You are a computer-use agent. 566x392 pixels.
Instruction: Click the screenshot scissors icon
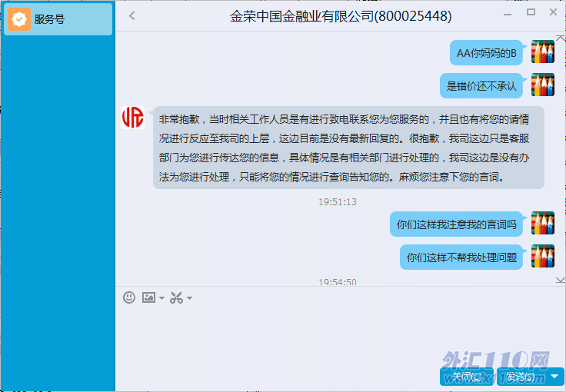pos(177,297)
